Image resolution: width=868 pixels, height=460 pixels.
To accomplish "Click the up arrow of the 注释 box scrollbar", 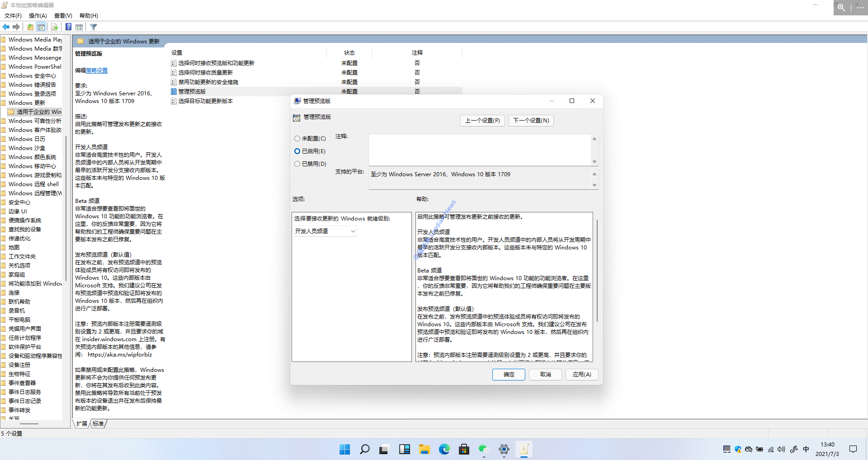I will pyautogui.click(x=594, y=138).
